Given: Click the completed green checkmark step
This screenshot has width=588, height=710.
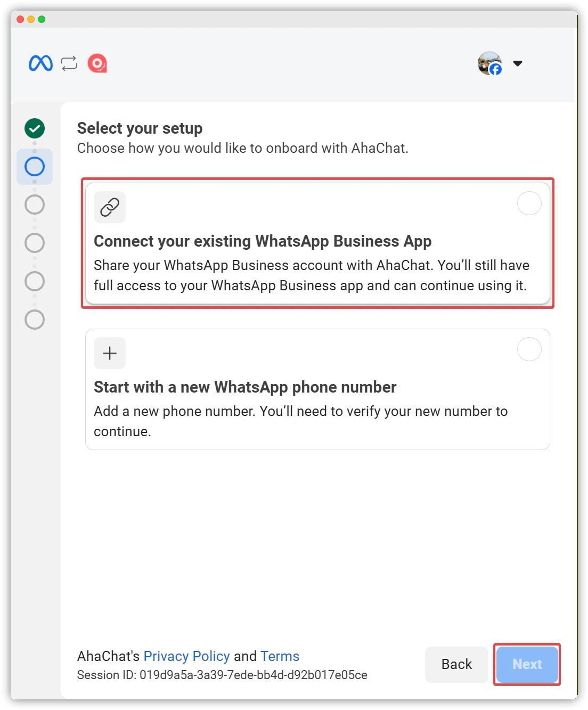Looking at the screenshot, I should coord(35,128).
